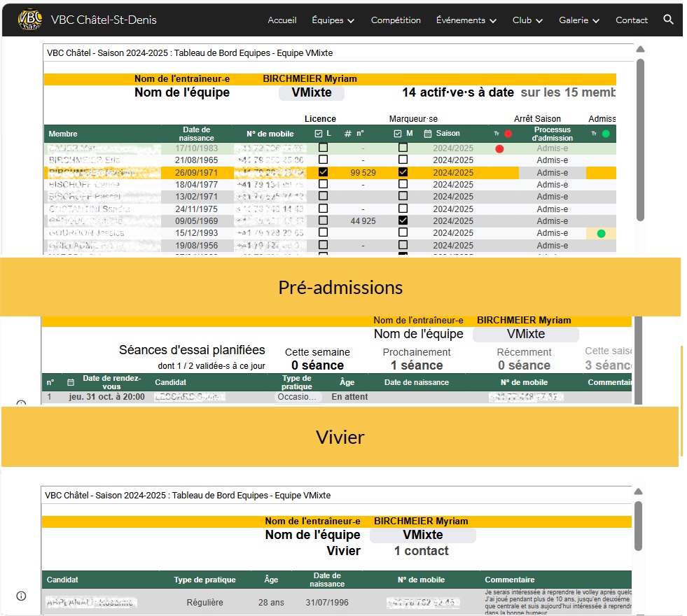Viewport: 687px width, 616px height.
Task: Expand the Équipes dropdown menu
Action: (x=333, y=20)
